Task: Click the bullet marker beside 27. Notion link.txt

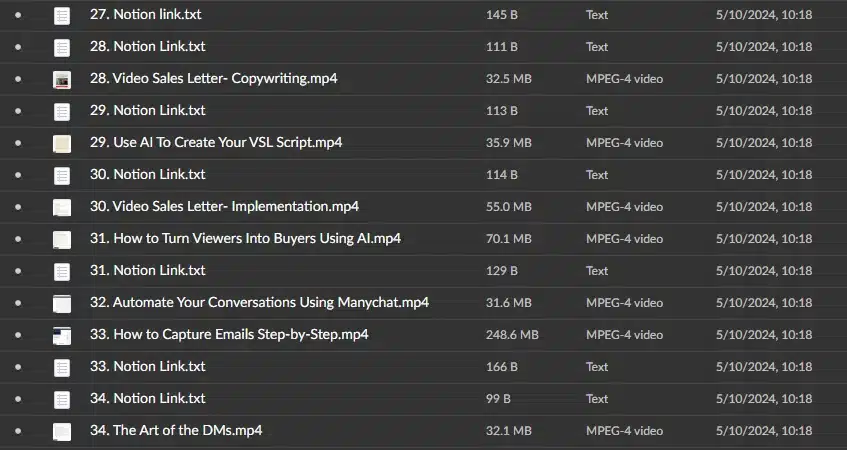Action: [x=18, y=15]
